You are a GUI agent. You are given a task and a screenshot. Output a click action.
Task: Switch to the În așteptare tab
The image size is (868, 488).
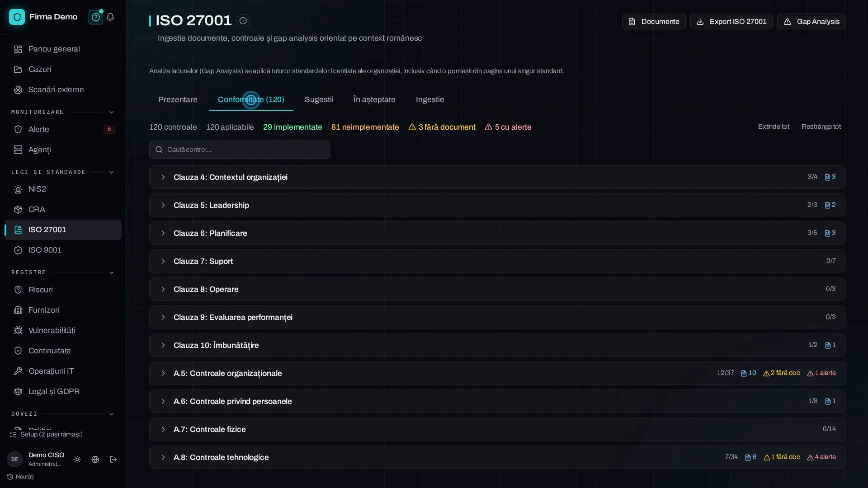coord(374,99)
